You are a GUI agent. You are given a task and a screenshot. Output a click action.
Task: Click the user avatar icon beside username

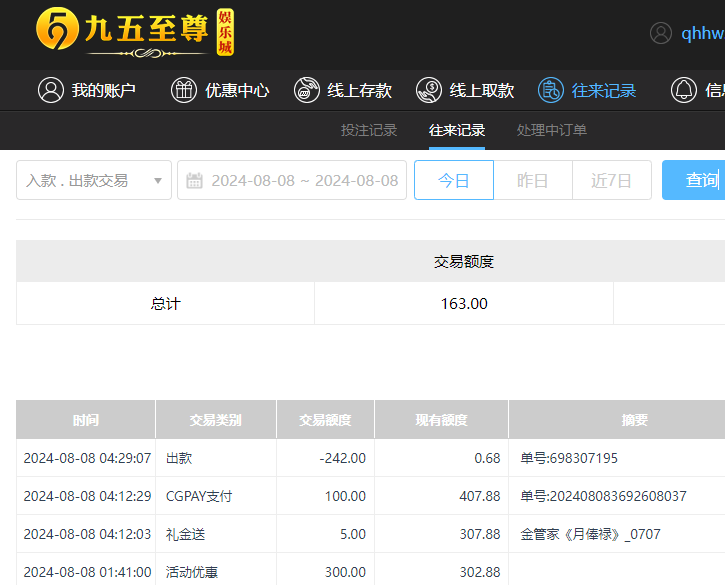click(661, 33)
